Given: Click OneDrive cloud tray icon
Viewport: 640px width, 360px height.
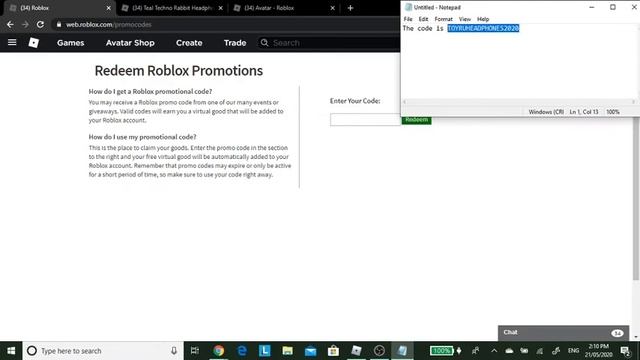Looking at the screenshot, I should click(x=509, y=351).
